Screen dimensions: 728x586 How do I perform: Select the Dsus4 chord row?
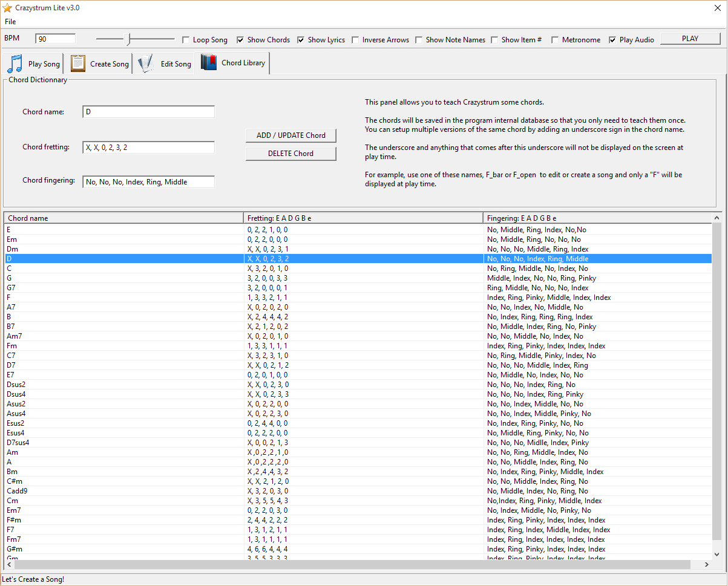coord(358,394)
